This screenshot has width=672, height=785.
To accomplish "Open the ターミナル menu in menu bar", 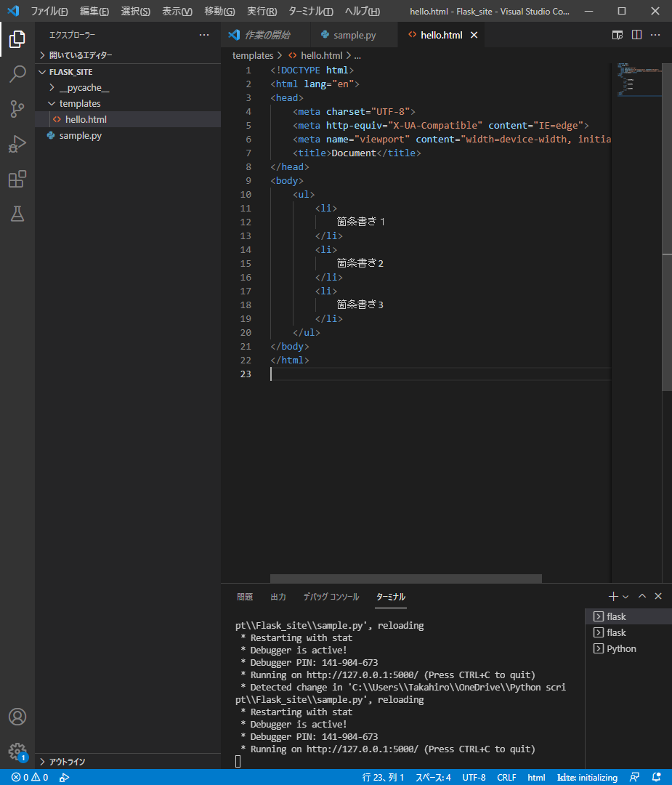I will [x=310, y=12].
